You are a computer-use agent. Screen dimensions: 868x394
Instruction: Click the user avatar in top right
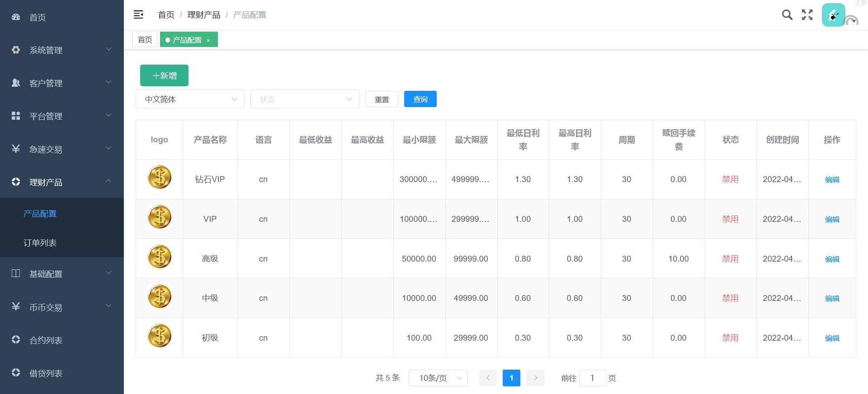pyautogui.click(x=833, y=15)
